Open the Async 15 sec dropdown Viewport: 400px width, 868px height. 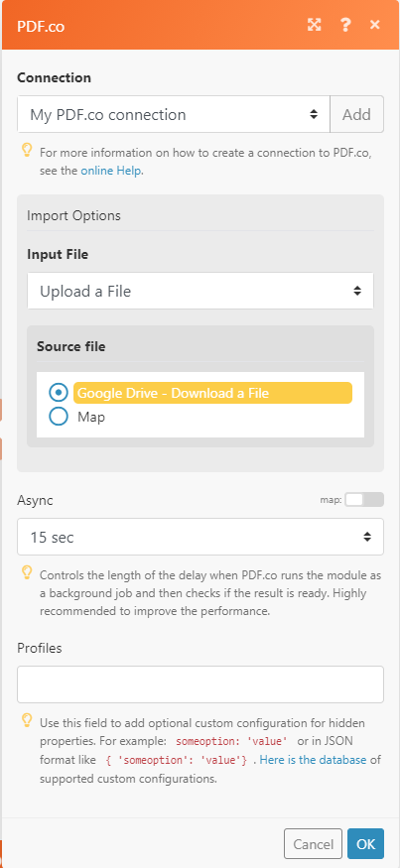200,537
